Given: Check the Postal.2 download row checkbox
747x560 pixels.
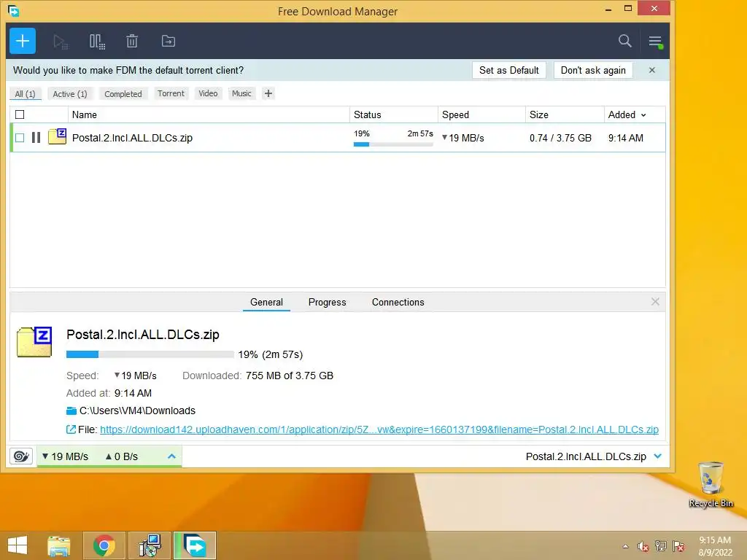Looking at the screenshot, I should pyautogui.click(x=20, y=138).
